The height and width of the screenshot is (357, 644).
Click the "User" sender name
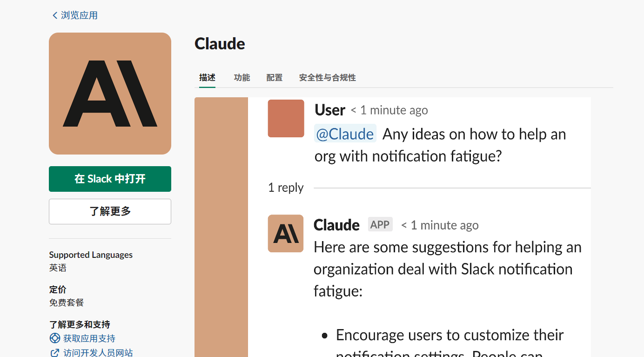[330, 110]
